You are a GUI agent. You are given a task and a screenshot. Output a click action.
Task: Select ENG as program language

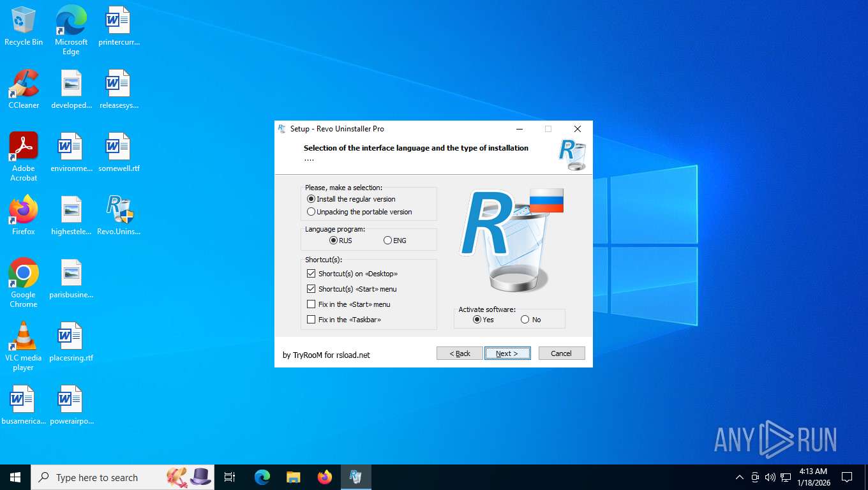395,241
